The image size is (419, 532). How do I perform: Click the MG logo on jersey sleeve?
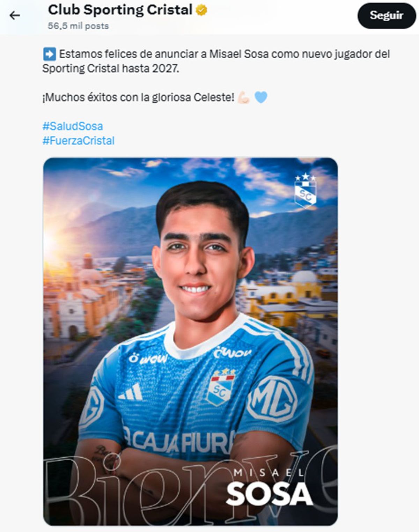(272, 400)
